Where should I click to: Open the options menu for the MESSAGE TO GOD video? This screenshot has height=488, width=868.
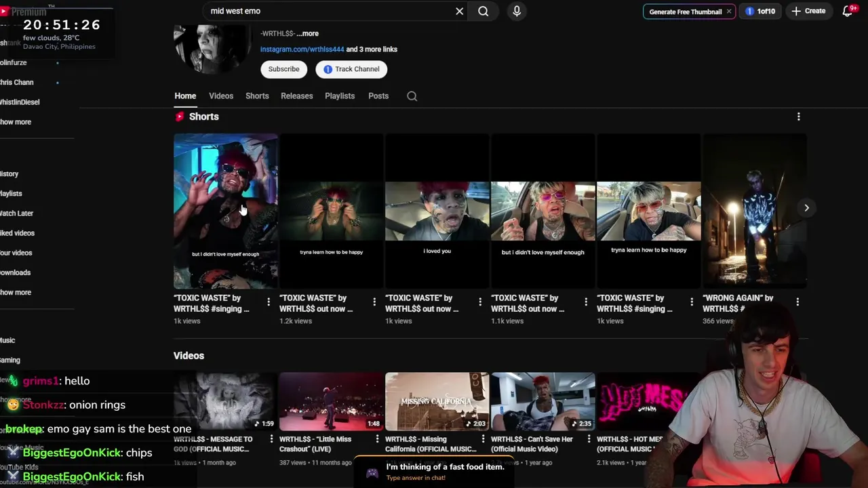[x=271, y=439]
